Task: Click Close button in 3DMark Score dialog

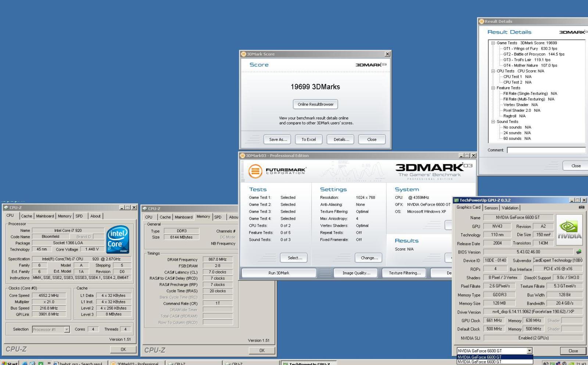Action: [372, 139]
